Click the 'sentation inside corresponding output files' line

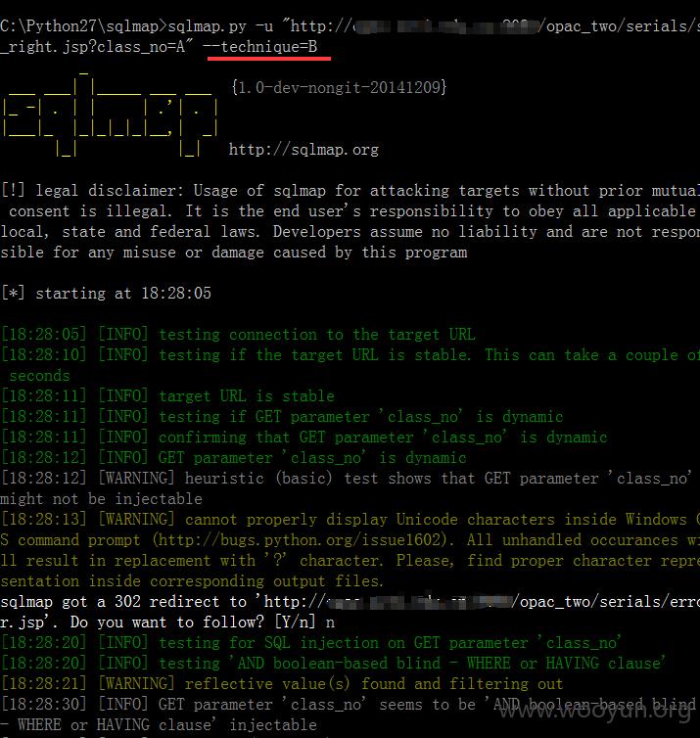coord(192,580)
